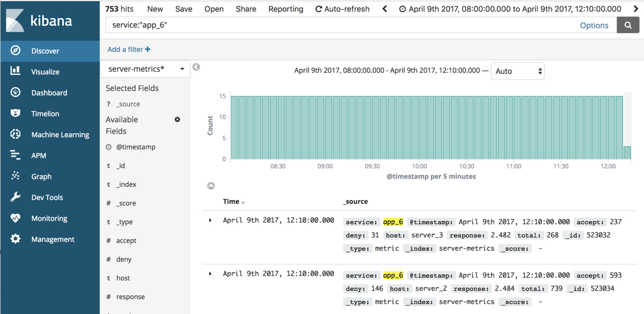644x314 pixels.
Task: Click the Add a filter link
Action: point(128,50)
